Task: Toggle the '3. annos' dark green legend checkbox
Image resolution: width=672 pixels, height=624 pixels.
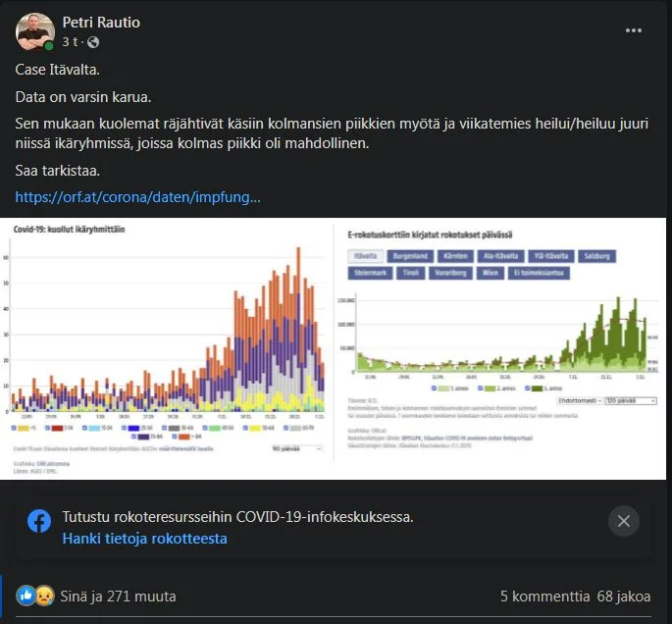Action: pyautogui.click(x=528, y=389)
